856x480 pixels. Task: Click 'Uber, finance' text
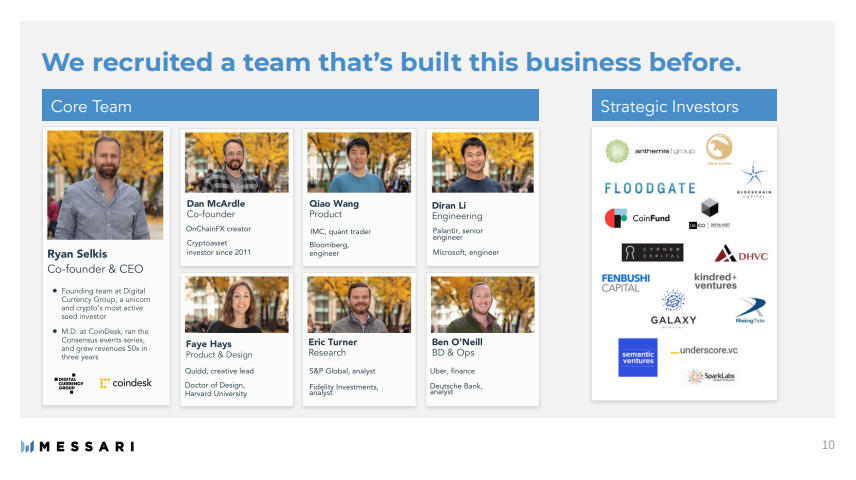click(453, 371)
